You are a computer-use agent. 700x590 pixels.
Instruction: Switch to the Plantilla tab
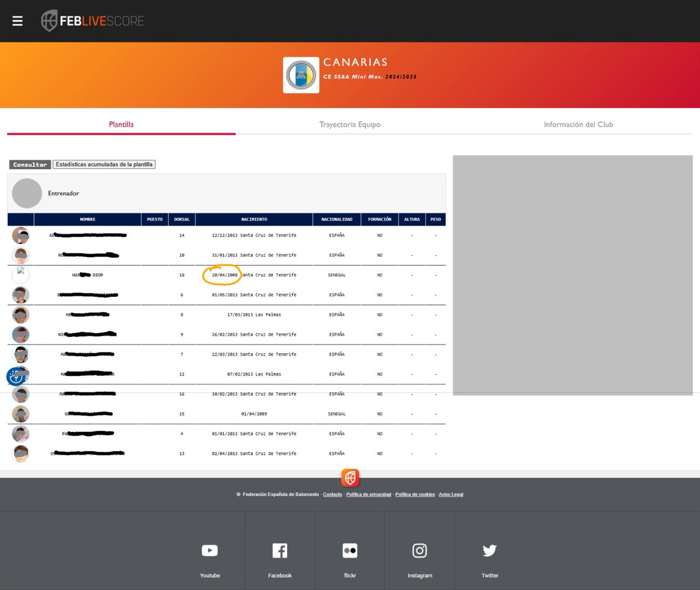pos(121,124)
